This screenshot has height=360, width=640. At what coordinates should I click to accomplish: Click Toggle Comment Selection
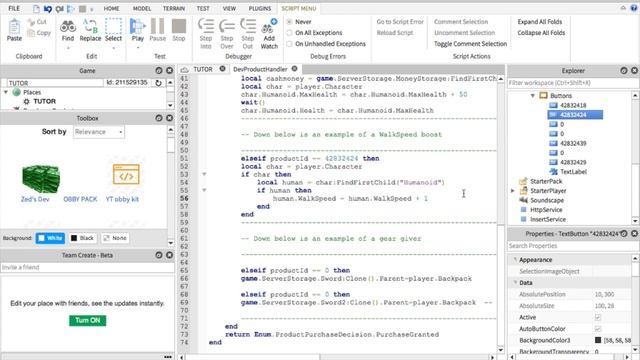click(x=470, y=44)
